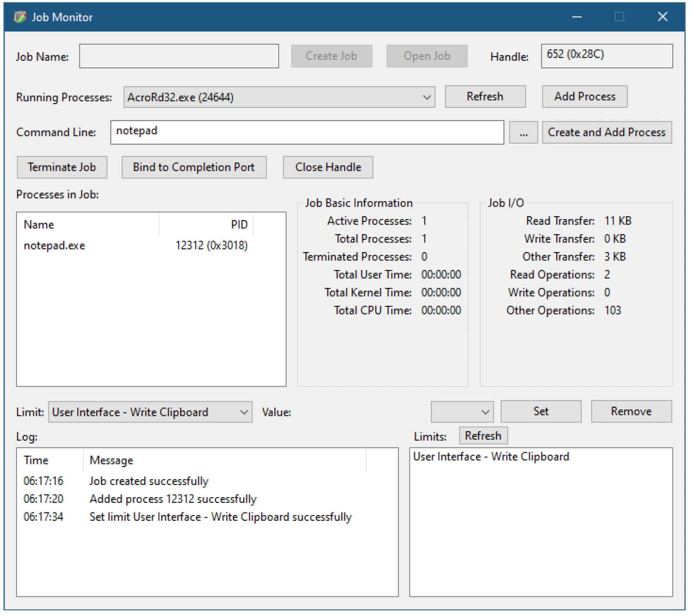
Task: Remove the selected limit
Action: [631, 411]
